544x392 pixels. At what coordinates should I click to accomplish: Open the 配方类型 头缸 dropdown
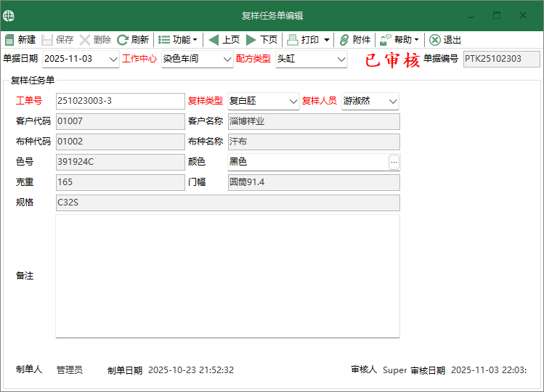341,60
